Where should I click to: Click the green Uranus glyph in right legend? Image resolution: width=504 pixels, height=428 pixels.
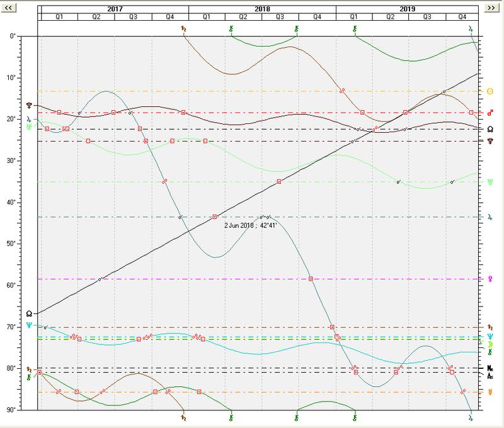click(x=490, y=182)
